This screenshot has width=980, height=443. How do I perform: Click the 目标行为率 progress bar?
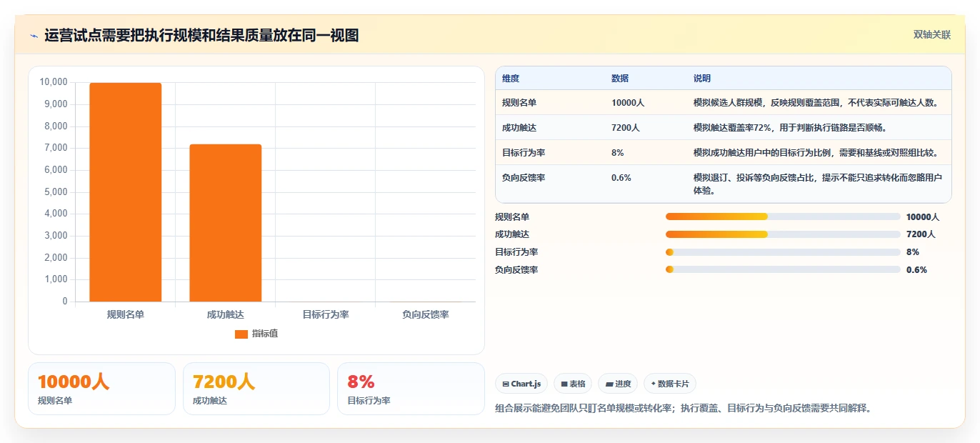783,252
